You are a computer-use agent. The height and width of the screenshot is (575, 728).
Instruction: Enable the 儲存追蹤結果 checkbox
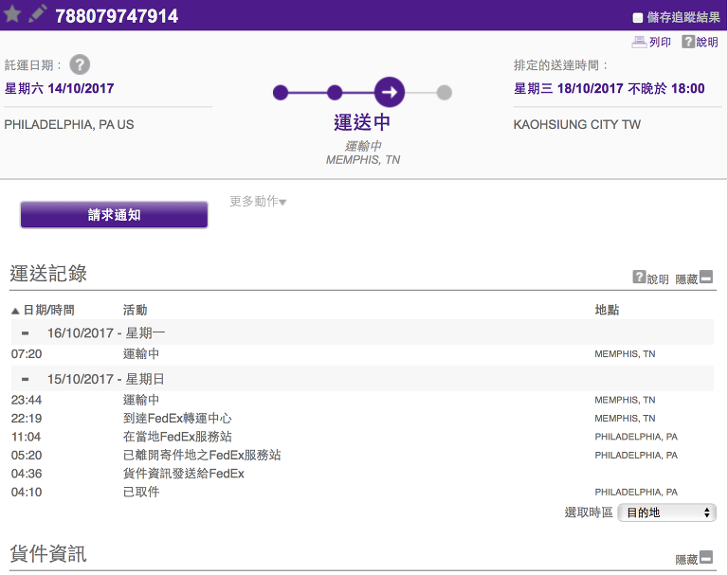638,17
